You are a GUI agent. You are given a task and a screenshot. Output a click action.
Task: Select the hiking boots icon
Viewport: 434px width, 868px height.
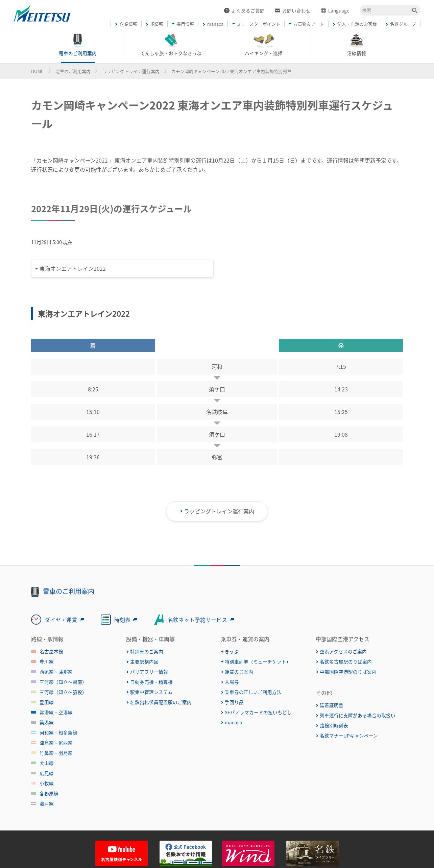point(264,40)
